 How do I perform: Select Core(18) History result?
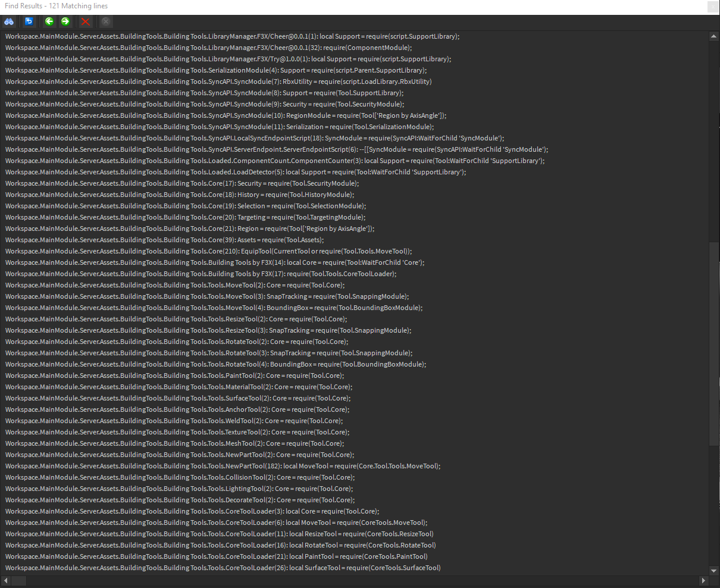[x=180, y=195]
